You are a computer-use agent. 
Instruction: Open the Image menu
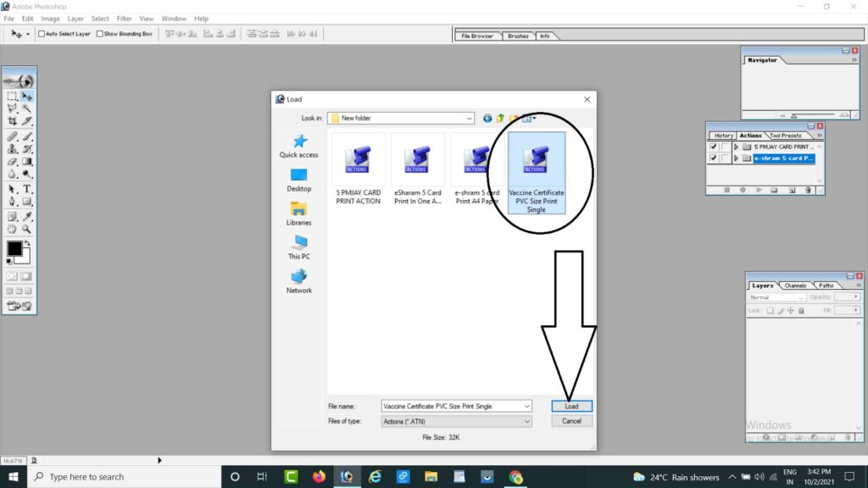click(x=50, y=19)
